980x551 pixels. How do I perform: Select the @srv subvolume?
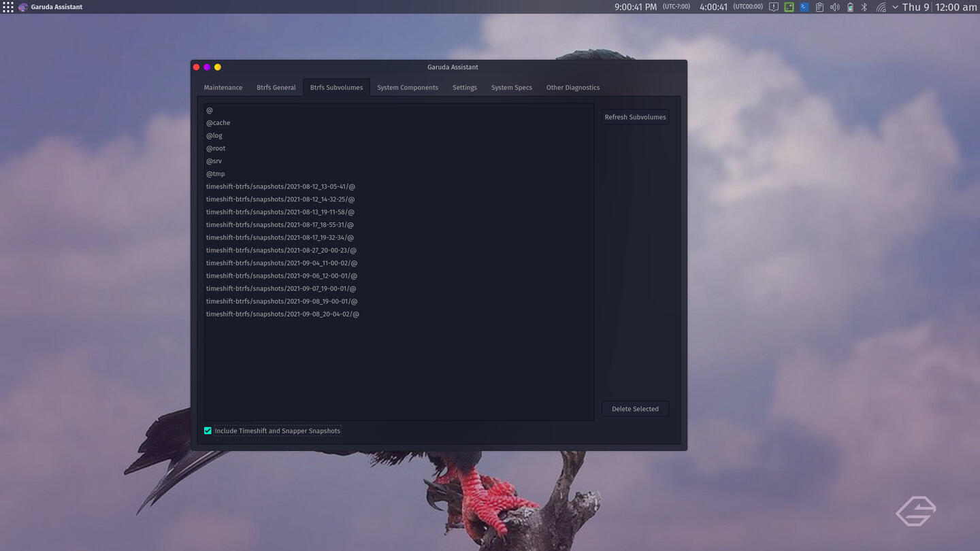click(399, 161)
